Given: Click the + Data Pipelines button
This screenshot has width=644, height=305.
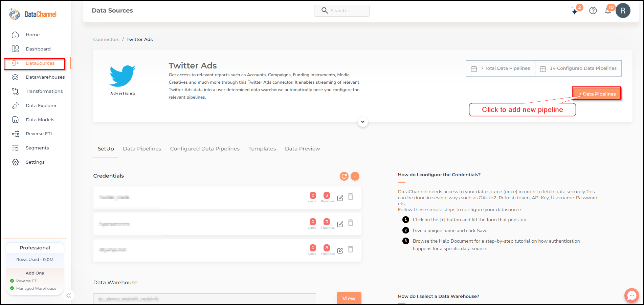Looking at the screenshot, I should click(597, 94).
